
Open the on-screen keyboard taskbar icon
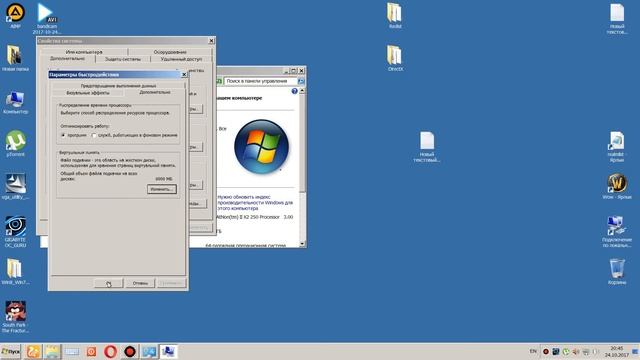[72, 351]
